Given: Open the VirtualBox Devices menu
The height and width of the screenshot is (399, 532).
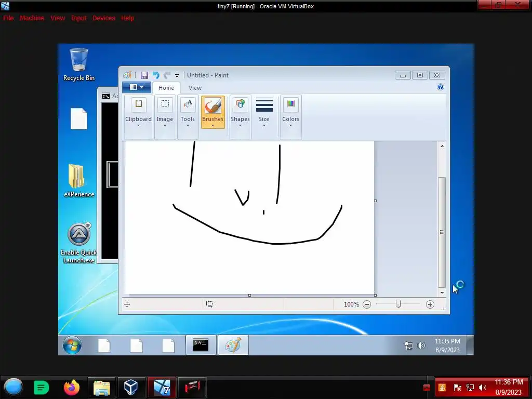Looking at the screenshot, I should [104, 18].
